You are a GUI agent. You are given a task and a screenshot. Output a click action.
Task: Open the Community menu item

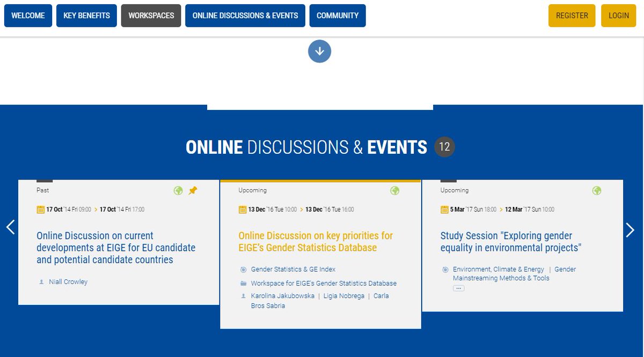point(338,16)
